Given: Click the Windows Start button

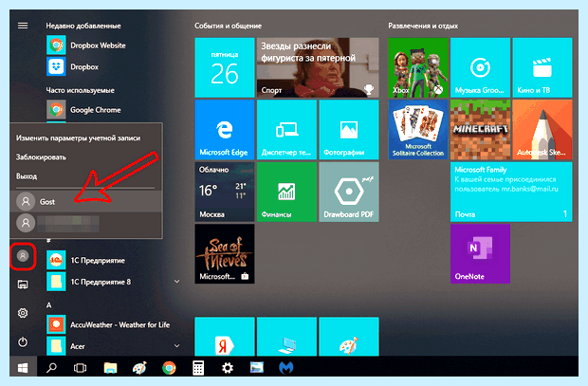Looking at the screenshot, I should click(23, 368).
